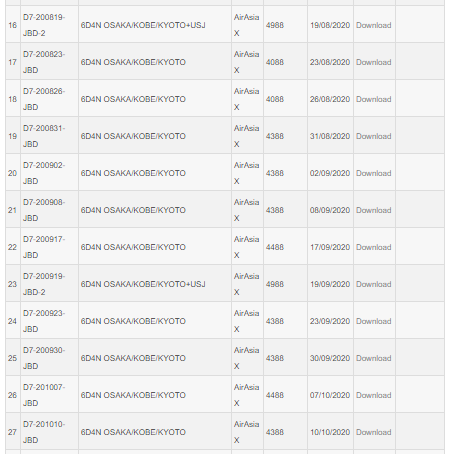This screenshot has height=454, width=451.
Task: Select tour code D7-200823-JBD cell
Action: [49, 62]
